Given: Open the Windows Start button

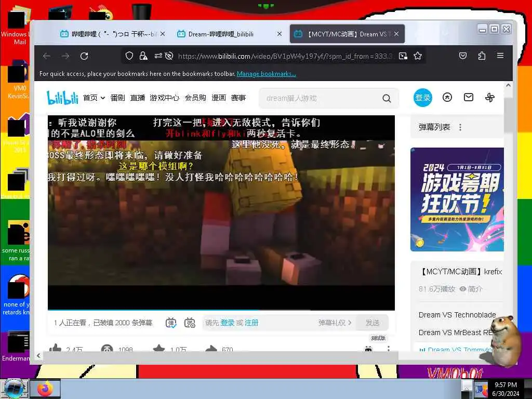Looking at the screenshot, I should [x=14, y=389].
